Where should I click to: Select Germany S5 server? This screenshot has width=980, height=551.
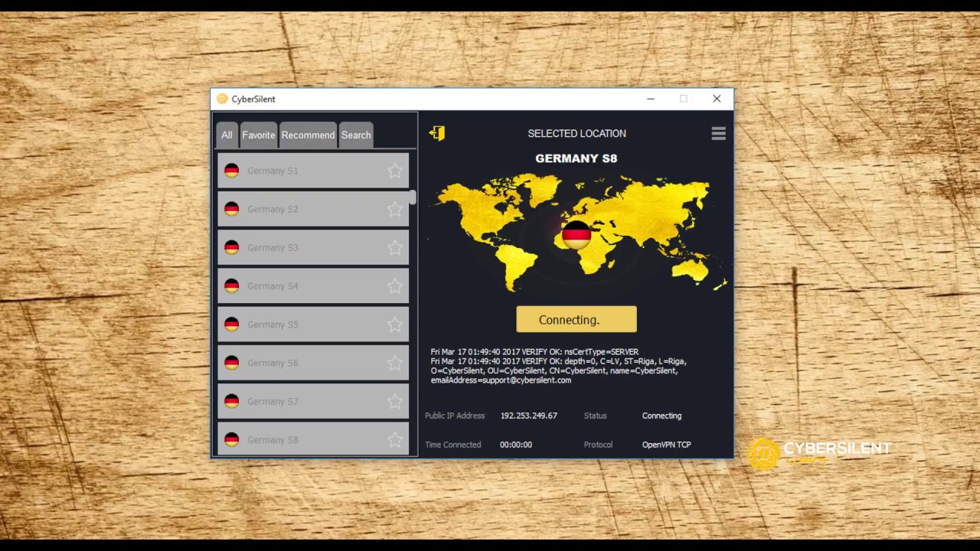[313, 324]
